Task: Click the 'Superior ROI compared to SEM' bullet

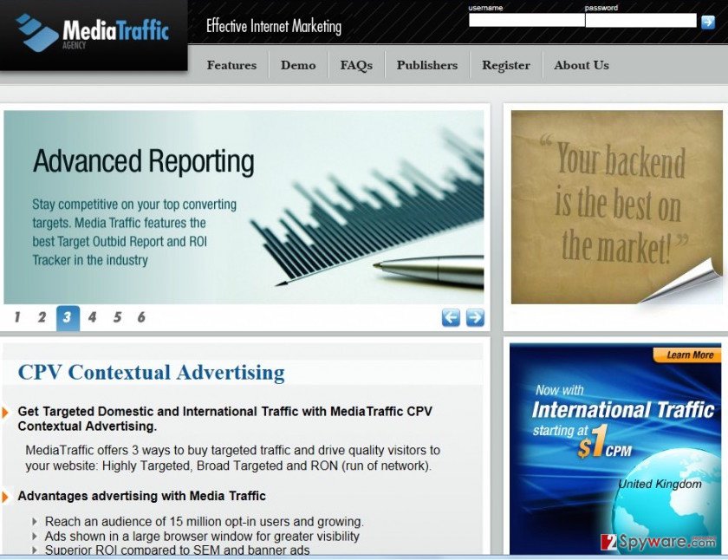Action: [178, 550]
